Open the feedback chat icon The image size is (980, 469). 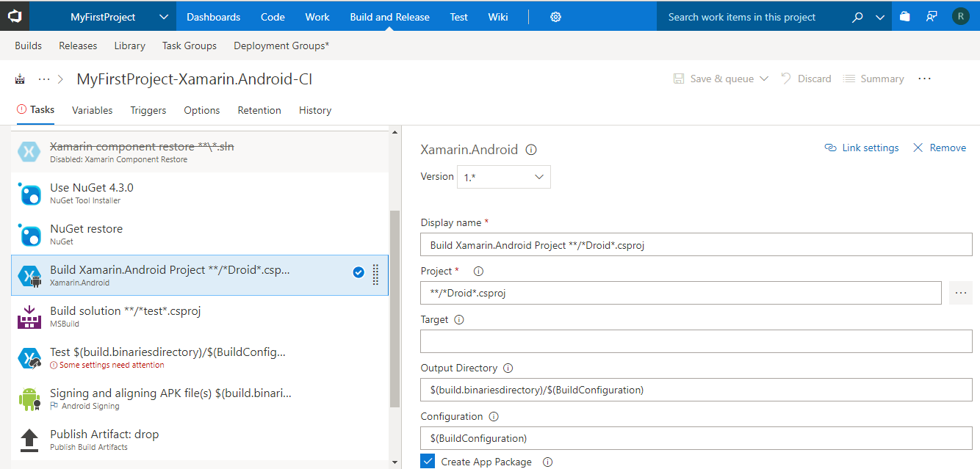[932, 16]
